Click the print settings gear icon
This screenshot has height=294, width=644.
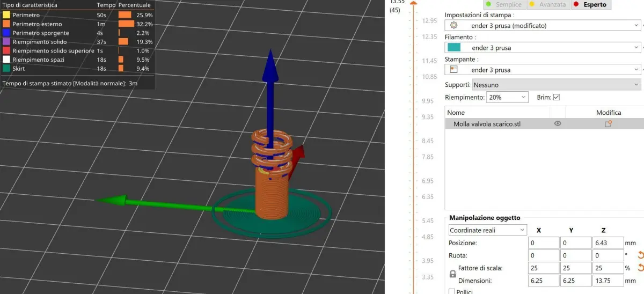[x=454, y=25]
